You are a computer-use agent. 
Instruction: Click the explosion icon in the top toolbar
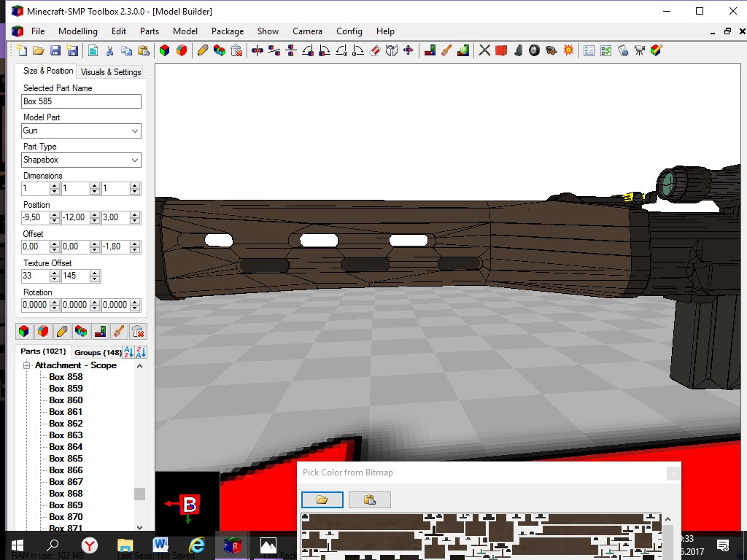568,50
